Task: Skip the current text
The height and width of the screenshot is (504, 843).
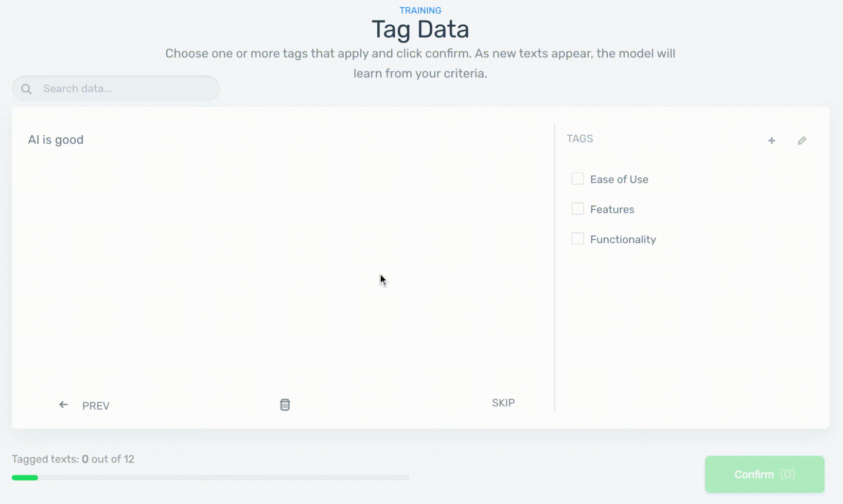Action: point(503,403)
